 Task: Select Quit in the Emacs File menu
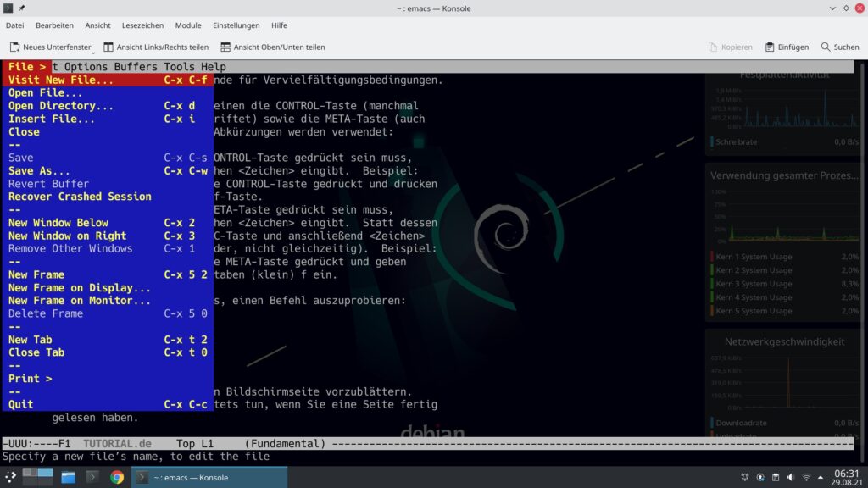(x=108, y=404)
